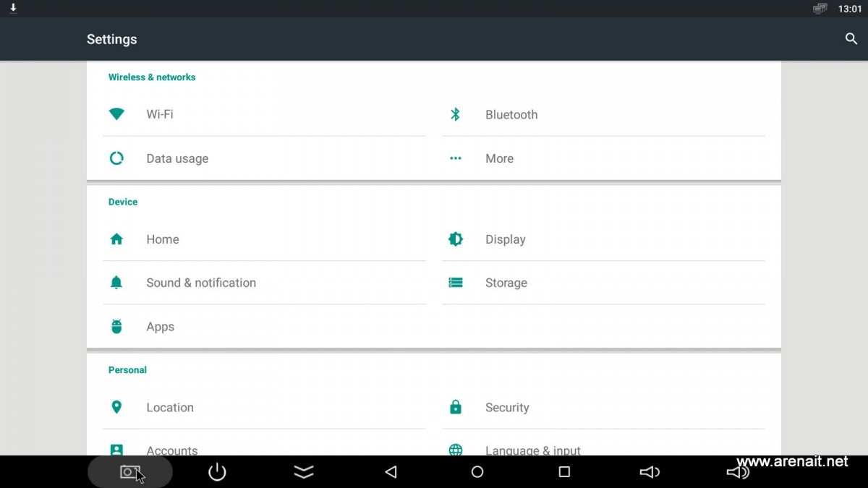This screenshot has width=868, height=488.
Task: Open Accounts settings
Action: click(x=171, y=450)
